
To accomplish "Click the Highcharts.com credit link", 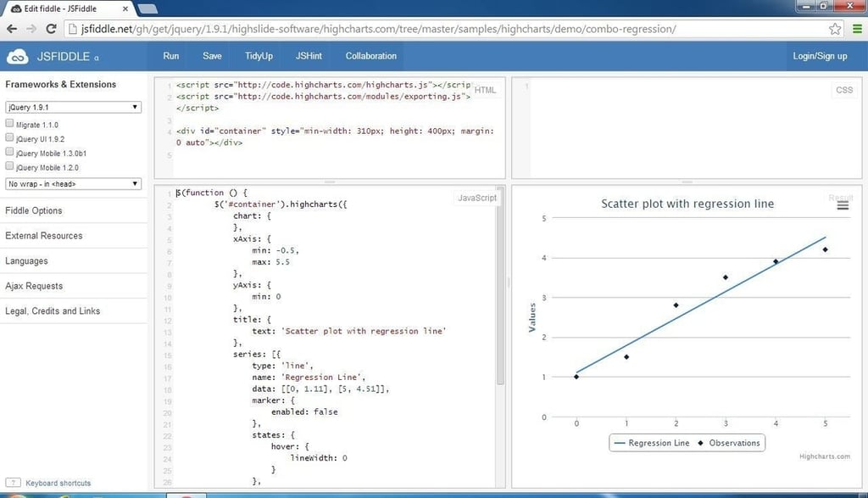I will coord(824,456).
